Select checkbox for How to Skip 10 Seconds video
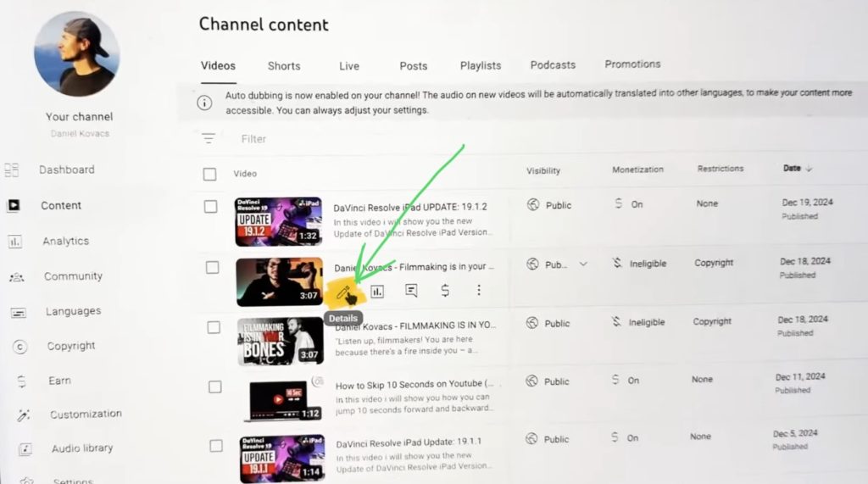The width and height of the screenshot is (868, 484). (215, 387)
